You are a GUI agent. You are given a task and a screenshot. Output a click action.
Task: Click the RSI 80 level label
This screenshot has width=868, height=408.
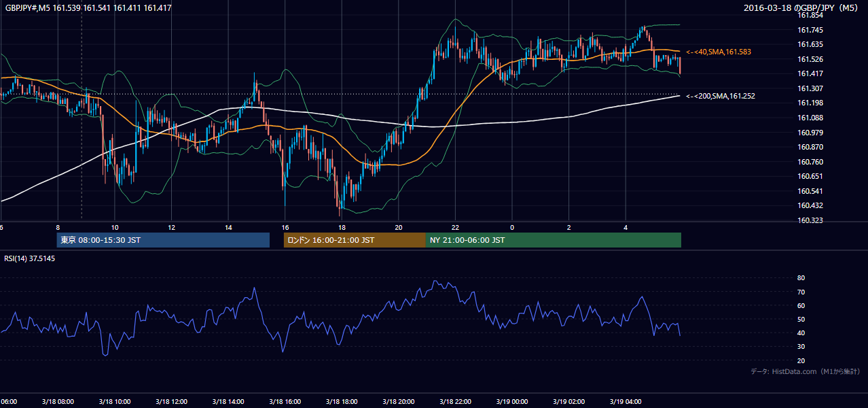(x=801, y=278)
